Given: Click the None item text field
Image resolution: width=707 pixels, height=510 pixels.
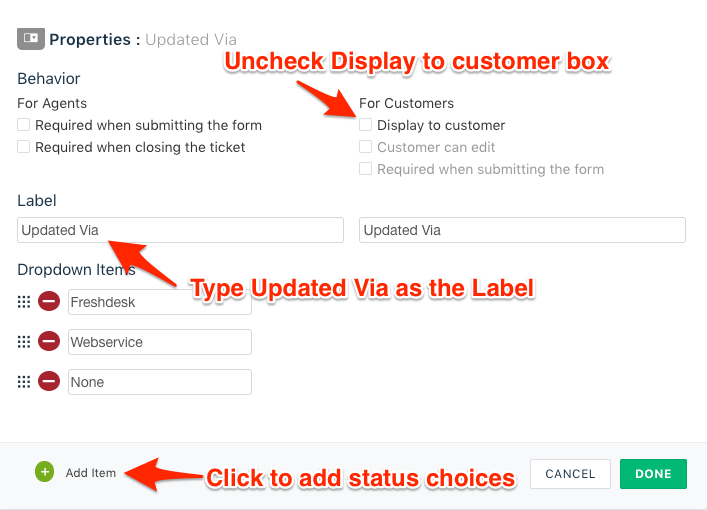Looking at the screenshot, I should pyautogui.click(x=160, y=382).
